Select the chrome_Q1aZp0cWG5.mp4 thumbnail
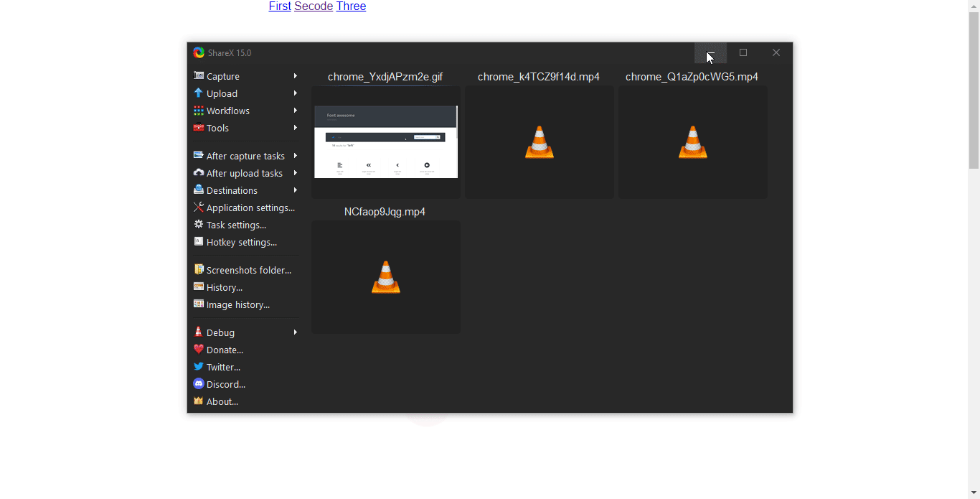 coord(693,142)
